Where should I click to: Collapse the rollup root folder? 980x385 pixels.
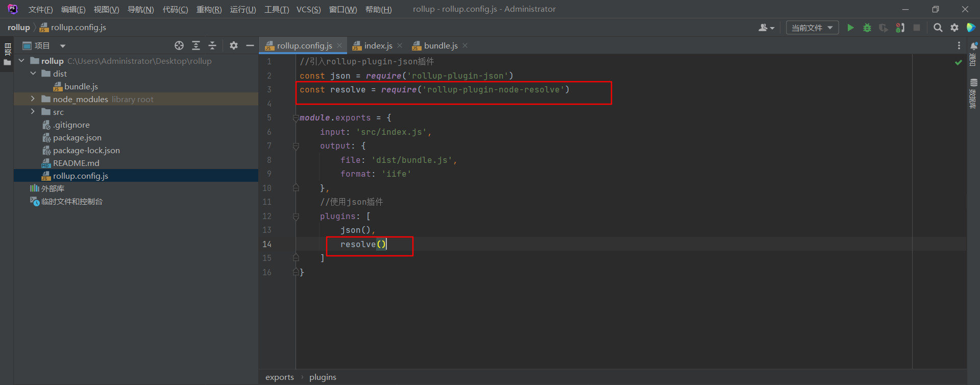[x=21, y=61]
